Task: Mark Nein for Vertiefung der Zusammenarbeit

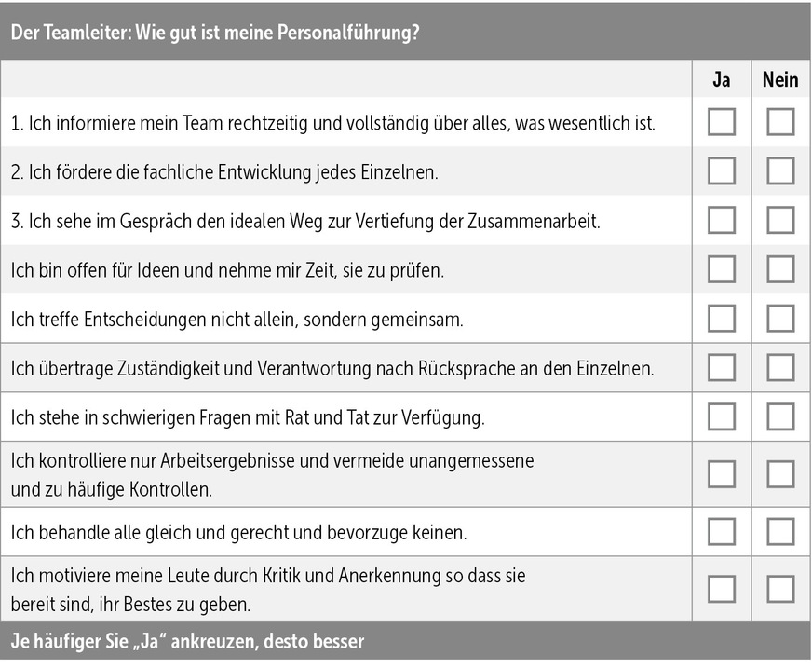Action: 780,220
